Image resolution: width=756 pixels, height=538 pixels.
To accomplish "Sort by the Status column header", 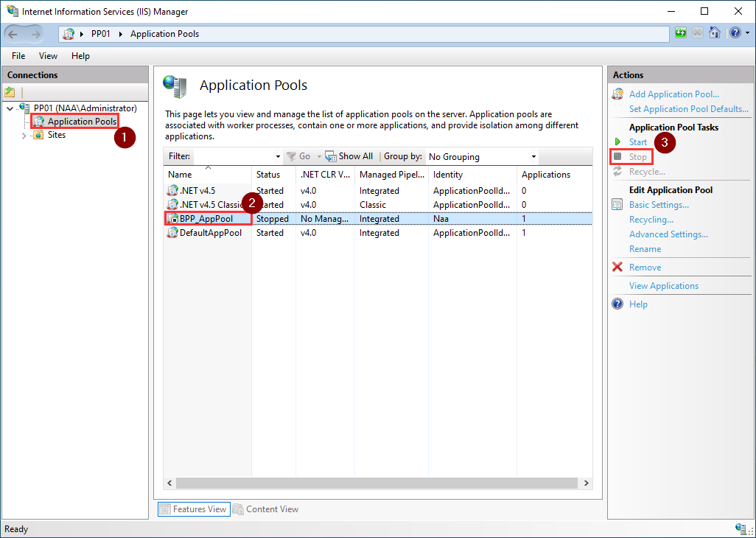I will [x=273, y=175].
